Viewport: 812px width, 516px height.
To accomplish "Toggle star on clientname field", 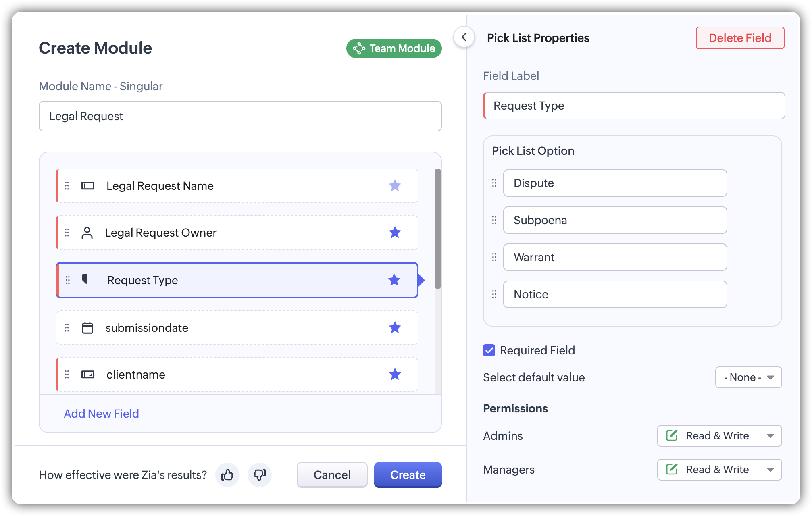I will click(395, 375).
